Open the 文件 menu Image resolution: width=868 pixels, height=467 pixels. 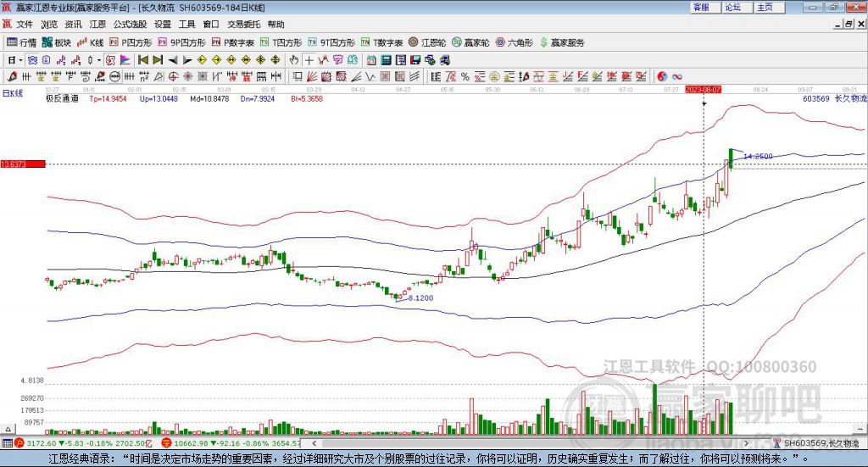point(25,25)
